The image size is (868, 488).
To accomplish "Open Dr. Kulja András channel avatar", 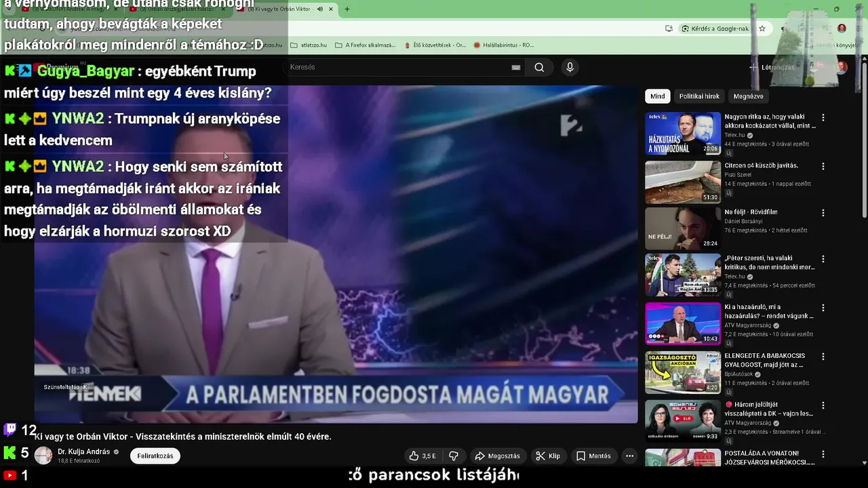I will pyautogui.click(x=43, y=455).
